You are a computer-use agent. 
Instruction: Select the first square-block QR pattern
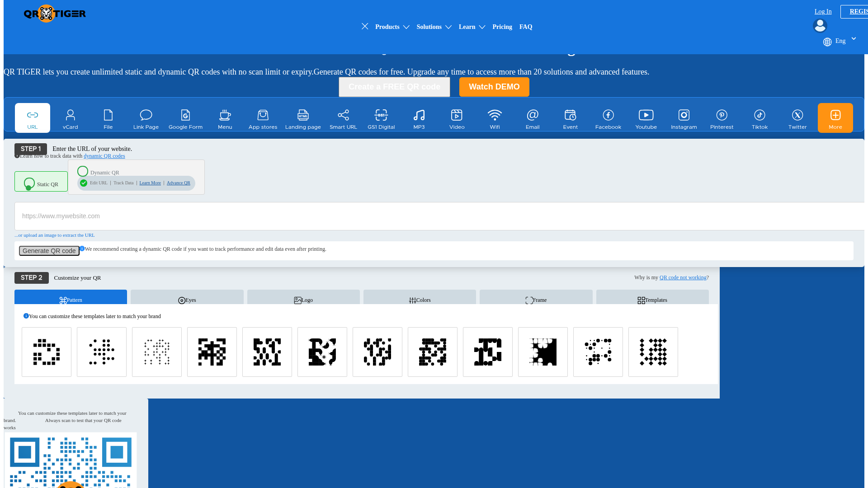tap(47, 352)
